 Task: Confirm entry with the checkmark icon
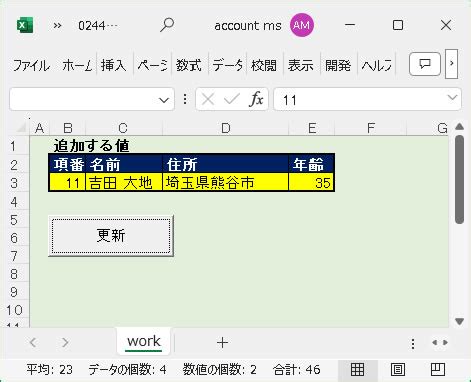point(232,99)
